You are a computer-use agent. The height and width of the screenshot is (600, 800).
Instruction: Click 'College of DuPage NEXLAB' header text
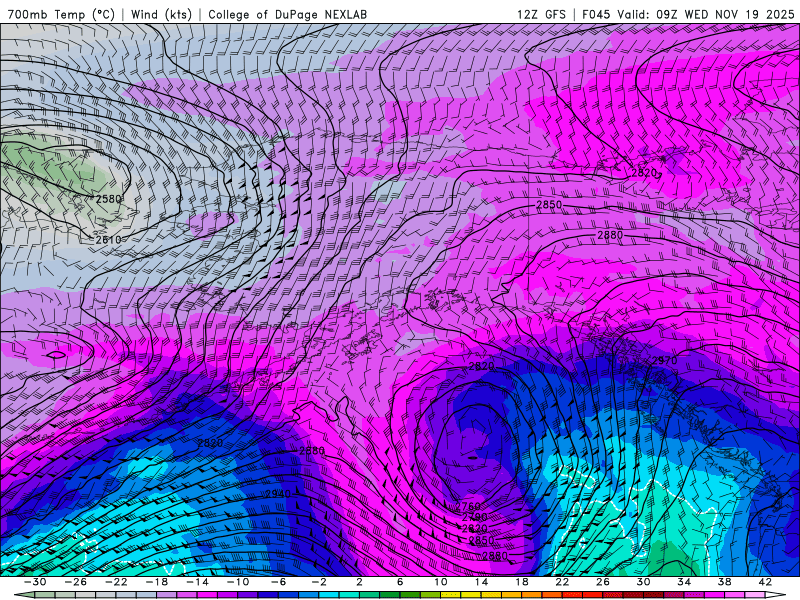[287, 14]
